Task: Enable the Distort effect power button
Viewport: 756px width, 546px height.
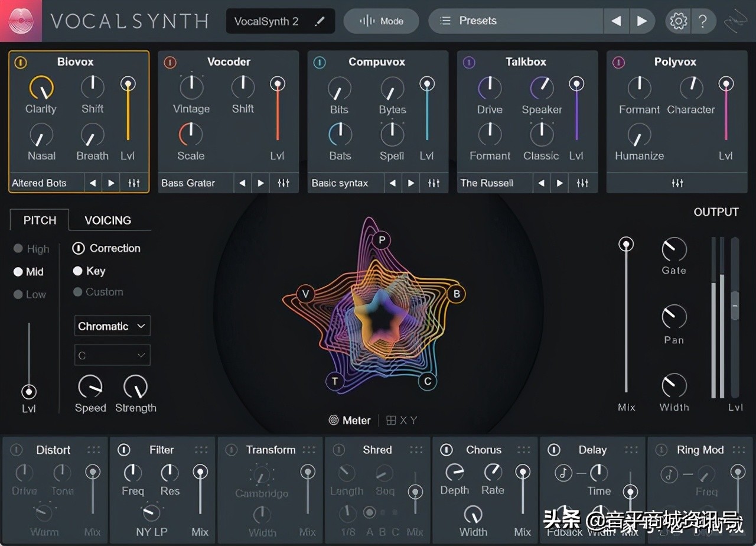Action: (x=17, y=450)
